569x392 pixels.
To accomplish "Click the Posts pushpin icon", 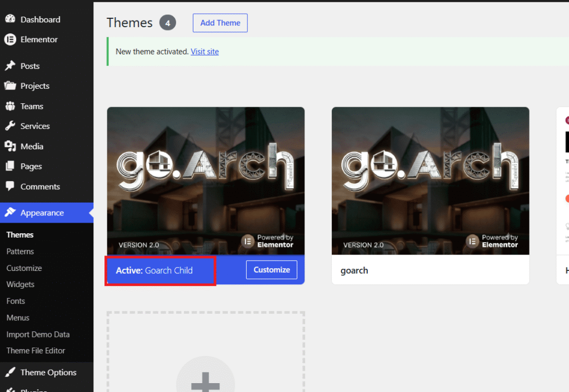I will click(10, 66).
